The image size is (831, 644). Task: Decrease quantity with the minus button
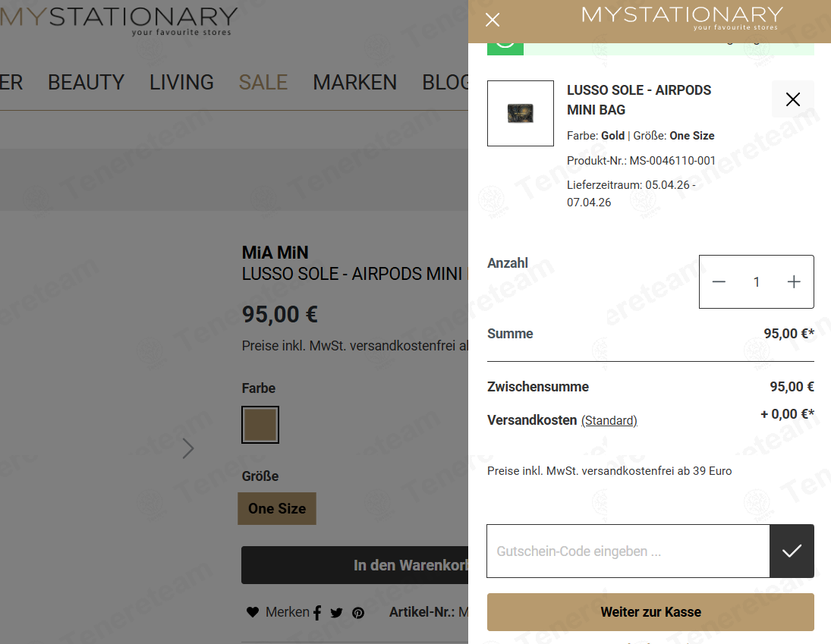click(x=719, y=281)
